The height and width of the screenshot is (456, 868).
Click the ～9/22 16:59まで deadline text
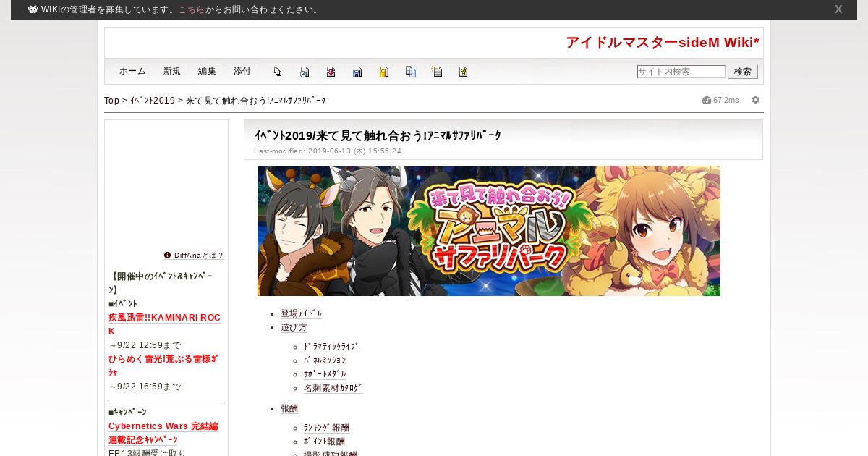(145, 387)
